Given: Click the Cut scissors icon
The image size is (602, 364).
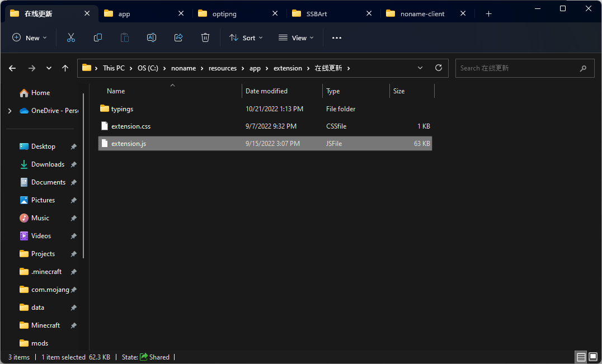Looking at the screenshot, I should 71,37.
